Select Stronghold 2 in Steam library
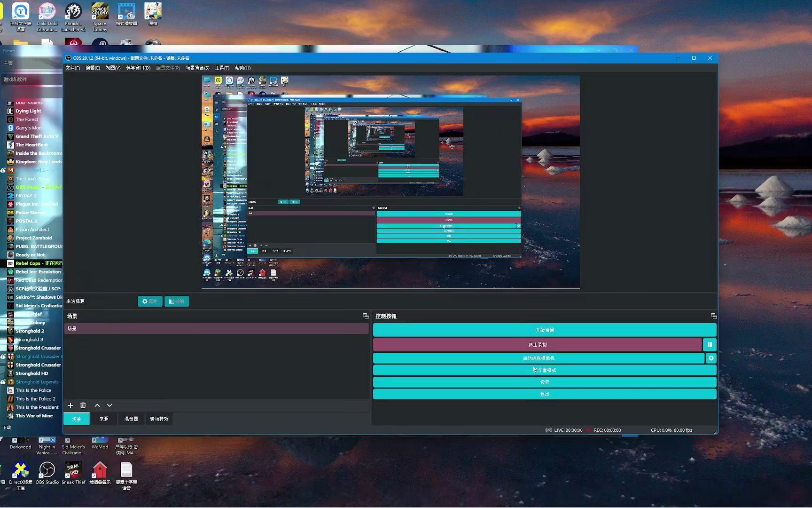 (30, 331)
